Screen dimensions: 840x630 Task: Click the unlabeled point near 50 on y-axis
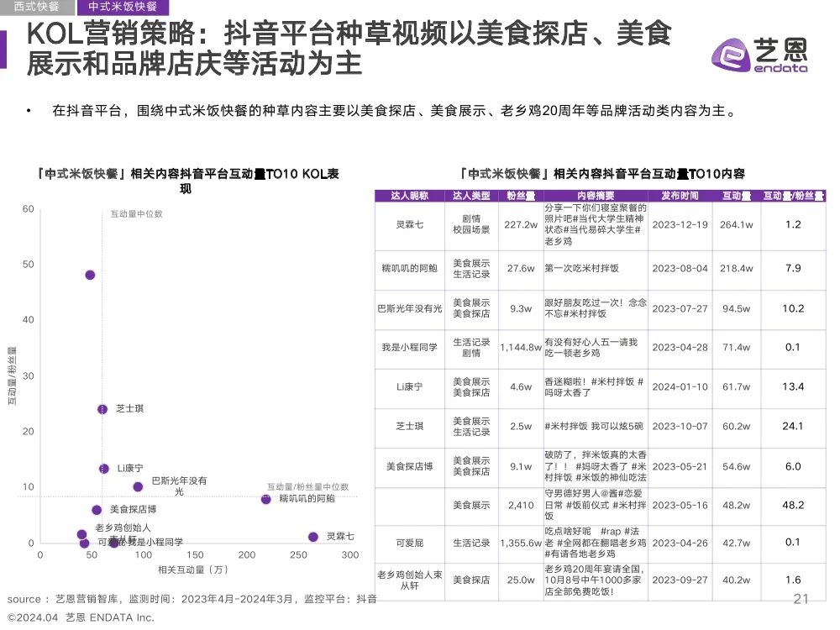tap(90, 275)
